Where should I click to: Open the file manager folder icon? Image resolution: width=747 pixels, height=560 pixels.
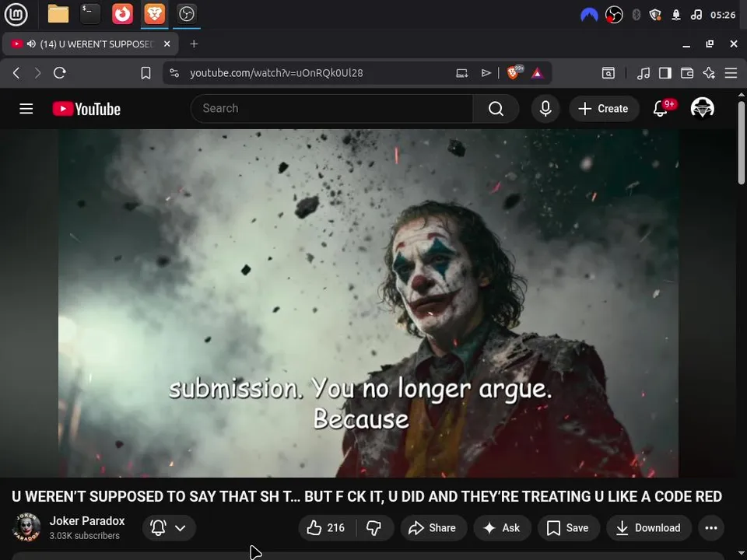[x=58, y=14]
